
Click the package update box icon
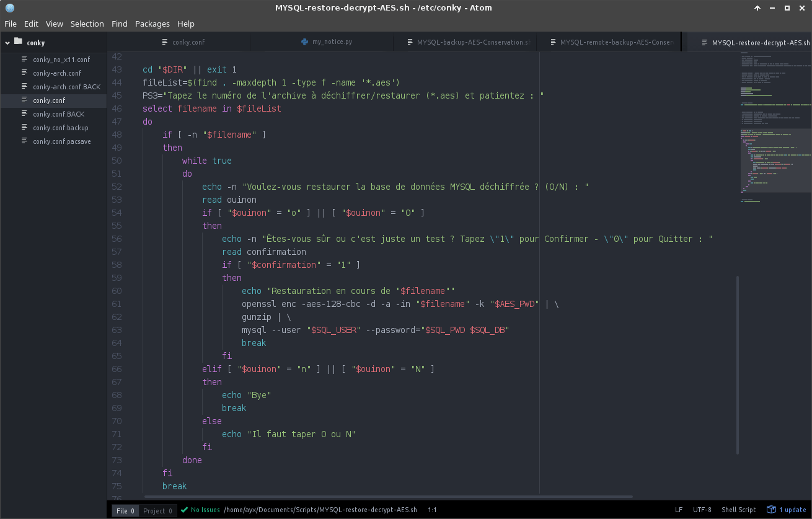(771, 510)
